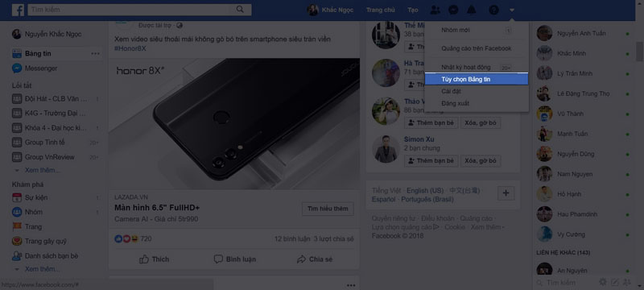
Task: Open Trang pages flag icon
Action: click(17, 226)
